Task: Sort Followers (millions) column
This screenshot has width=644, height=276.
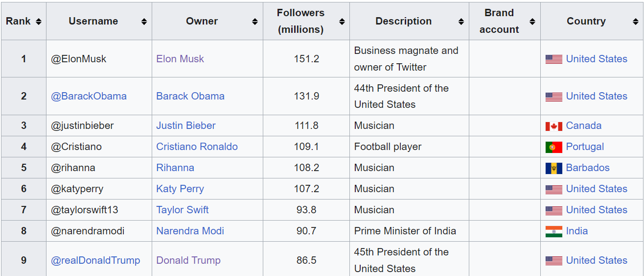Action: 342,22
